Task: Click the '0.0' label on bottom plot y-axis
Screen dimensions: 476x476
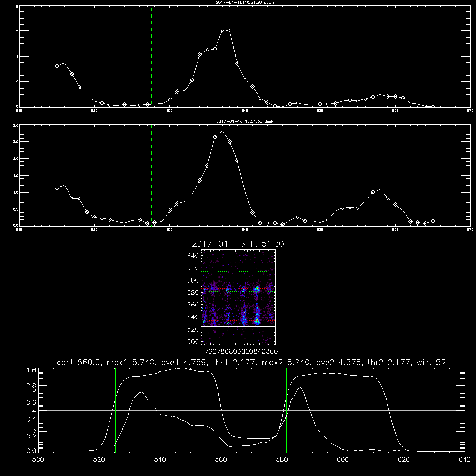Action: point(31,451)
